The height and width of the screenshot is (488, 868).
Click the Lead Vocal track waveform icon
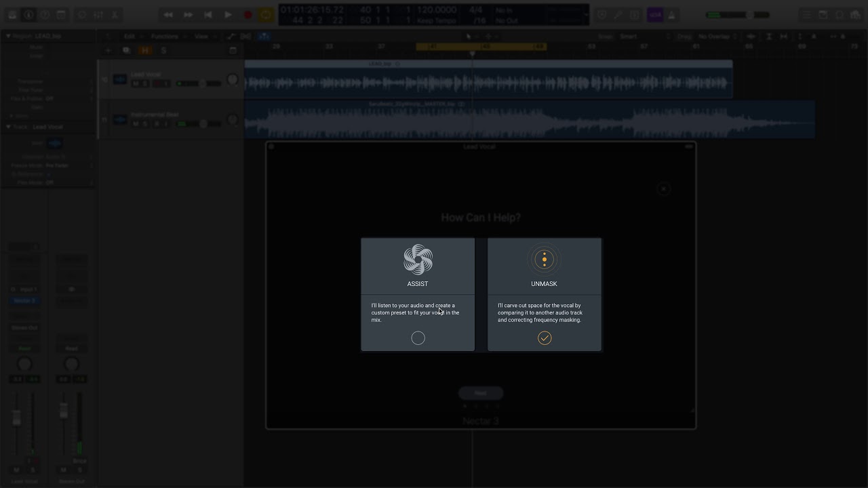click(120, 79)
